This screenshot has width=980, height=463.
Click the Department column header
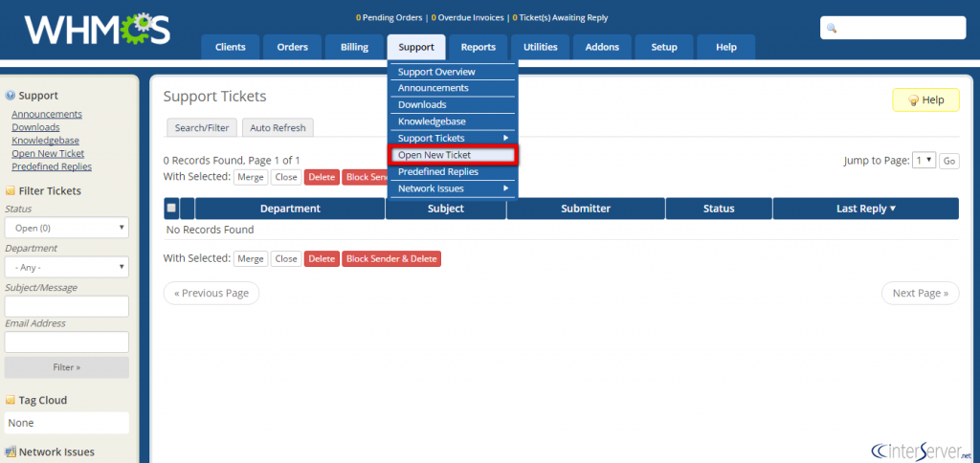pos(290,209)
